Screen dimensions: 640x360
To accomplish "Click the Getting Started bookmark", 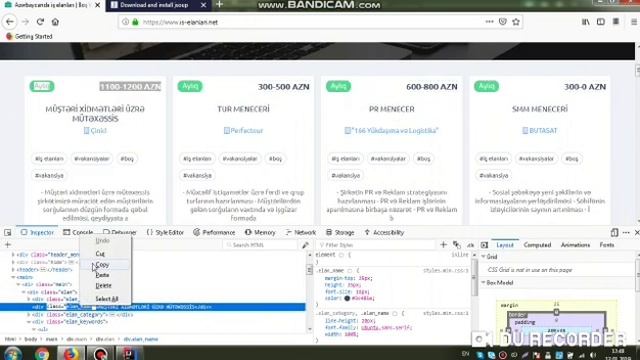I will click(x=29, y=36).
